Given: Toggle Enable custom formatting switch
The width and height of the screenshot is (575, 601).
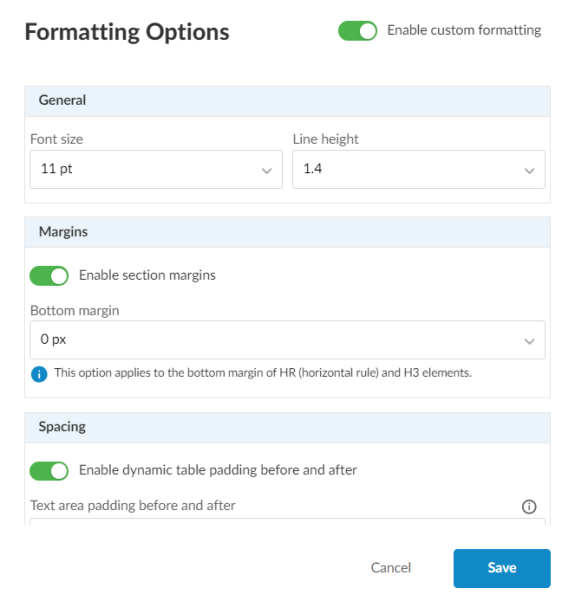Looking at the screenshot, I should coord(357,31).
